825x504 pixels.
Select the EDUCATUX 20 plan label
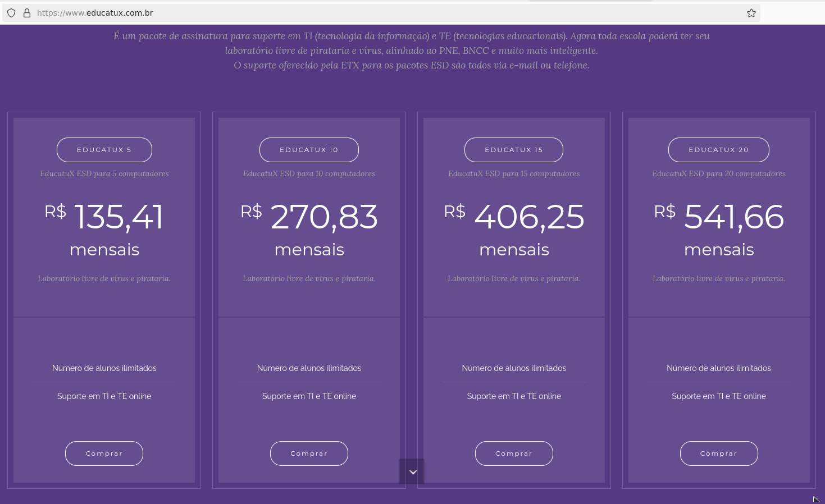(x=719, y=150)
